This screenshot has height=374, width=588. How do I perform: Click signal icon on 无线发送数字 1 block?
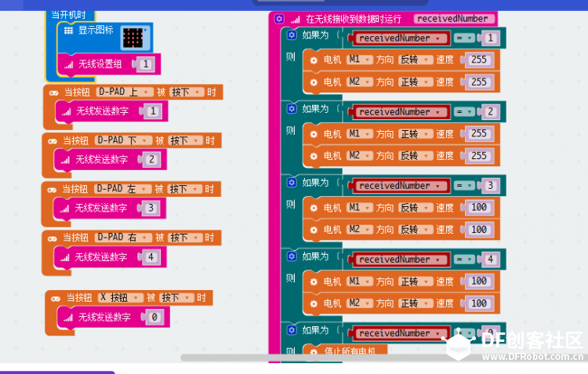click(67, 112)
